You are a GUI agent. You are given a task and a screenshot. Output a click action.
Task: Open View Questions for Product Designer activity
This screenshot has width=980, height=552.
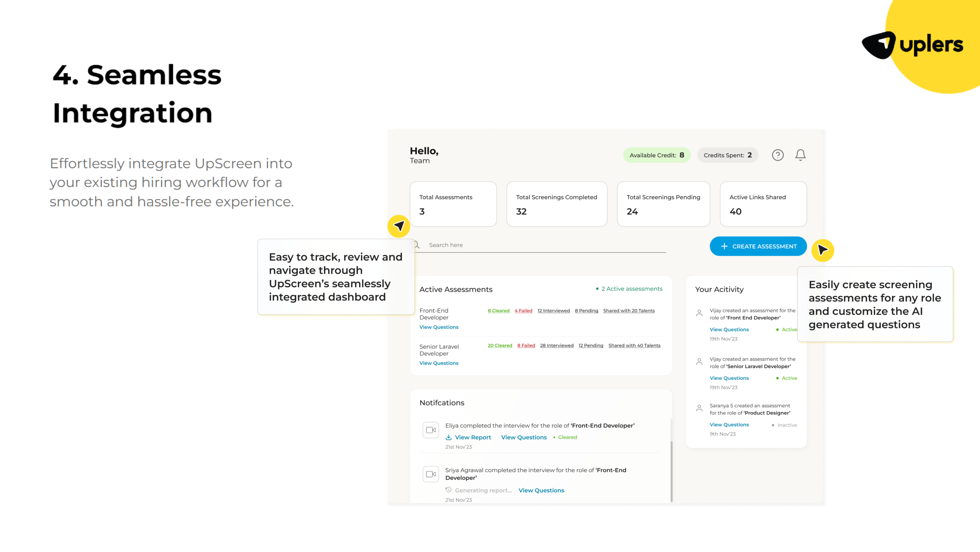coord(729,425)
